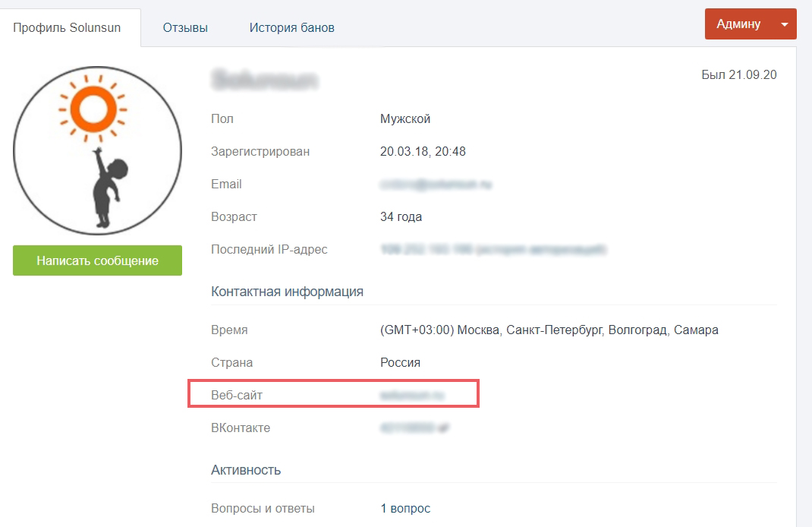Click the Зарегистрирован field label
This screenshot has height=527, width=812.
point(260,152)
